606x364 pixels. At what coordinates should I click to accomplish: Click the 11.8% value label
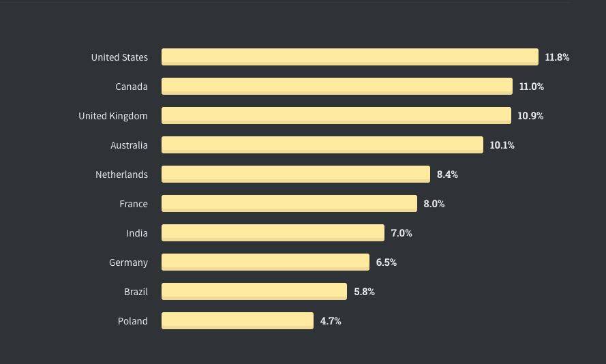tap(557, 57)
